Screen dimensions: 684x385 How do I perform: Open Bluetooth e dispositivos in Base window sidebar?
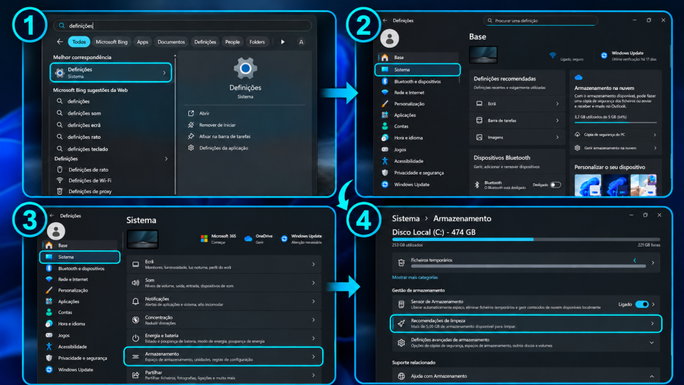pos(417,82)
